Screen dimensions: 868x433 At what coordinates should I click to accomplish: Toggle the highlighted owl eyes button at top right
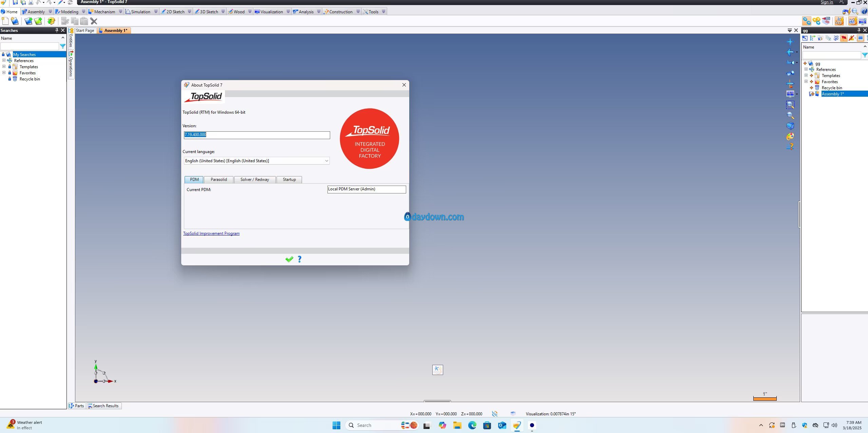[852, 21]
